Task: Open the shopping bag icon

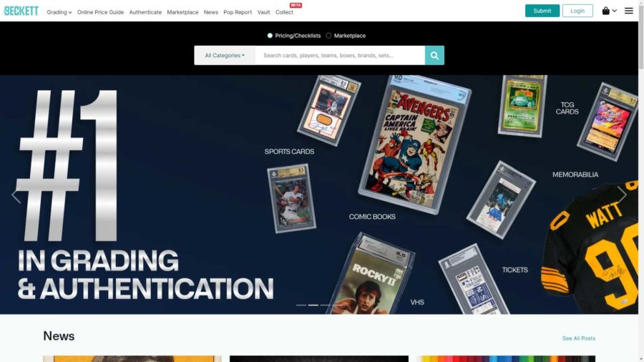Action: [x=605, y=11]
